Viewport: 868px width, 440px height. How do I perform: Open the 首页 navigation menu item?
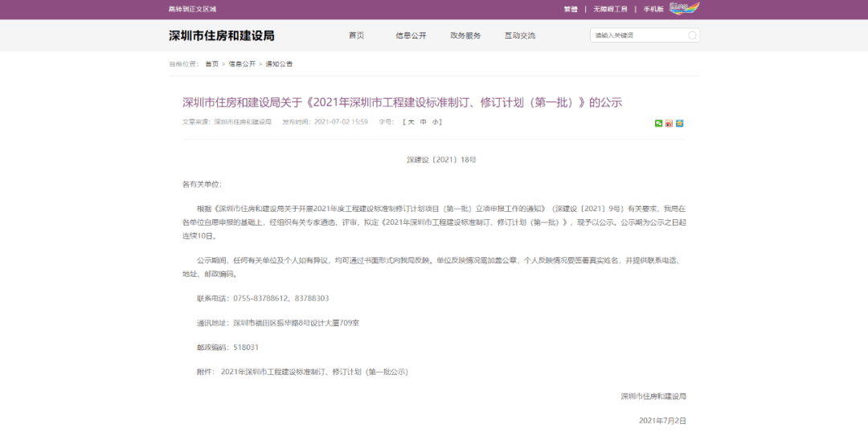coord(356,35)
